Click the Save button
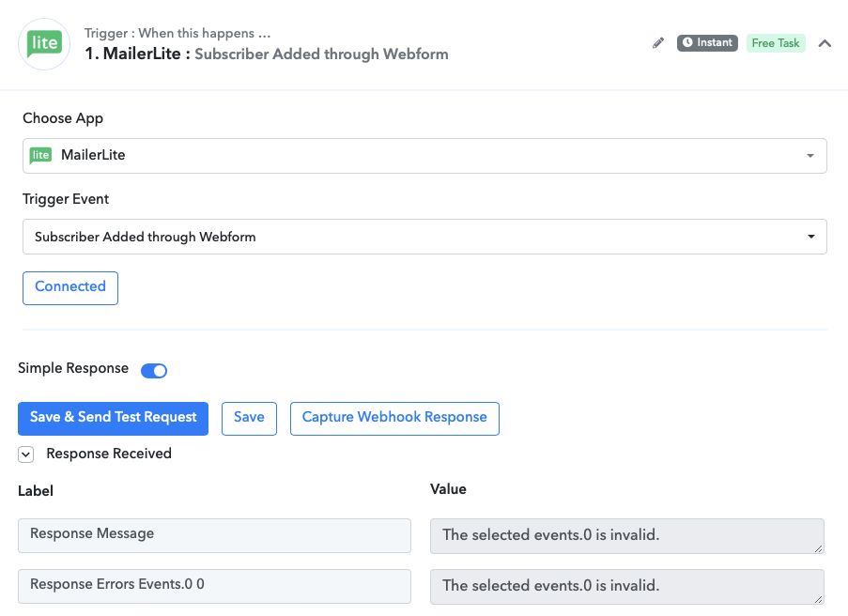This screenshot has height=616, width=848. click(249, 418)
